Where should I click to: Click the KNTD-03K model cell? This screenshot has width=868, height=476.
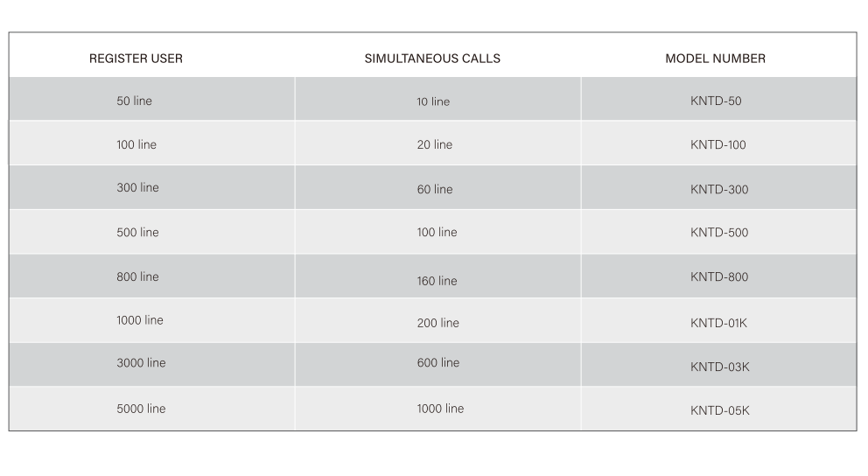pos(719,367)
